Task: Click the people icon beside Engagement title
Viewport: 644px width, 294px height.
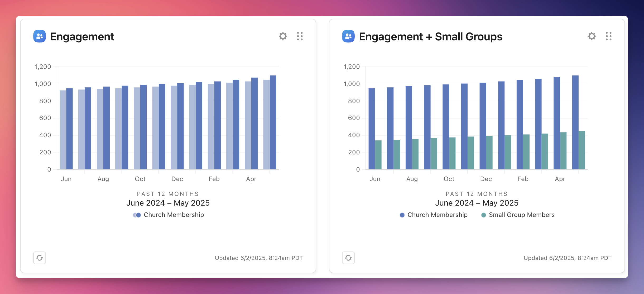Action: coord(40,36)
